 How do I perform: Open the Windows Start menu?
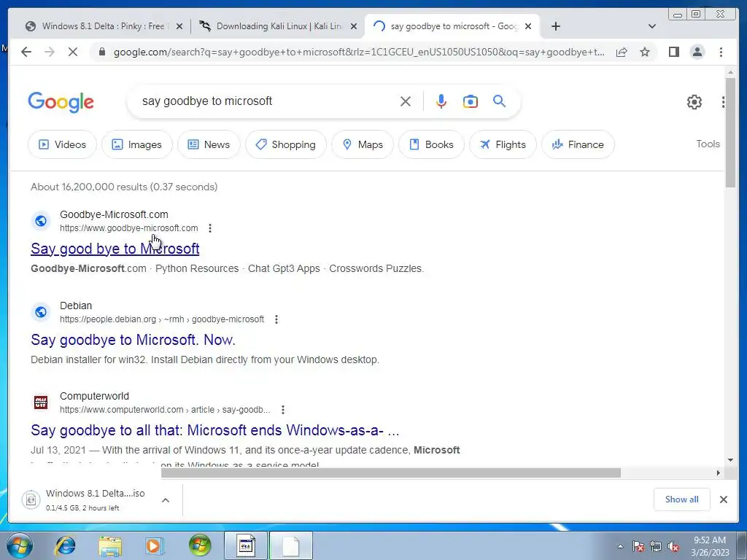20,545
